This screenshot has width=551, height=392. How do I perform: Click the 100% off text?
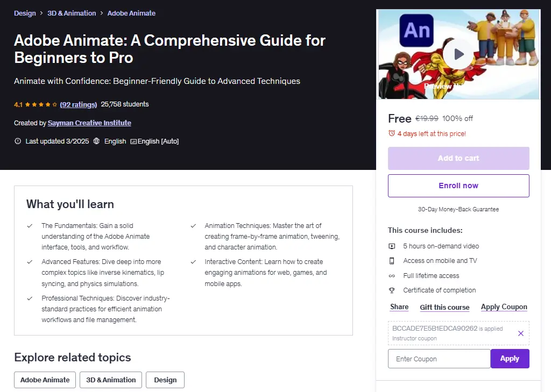click(x=457, y=118)
